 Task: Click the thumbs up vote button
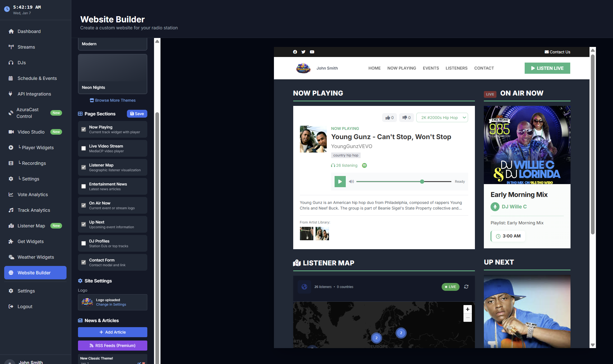click(x=389, y=118)
